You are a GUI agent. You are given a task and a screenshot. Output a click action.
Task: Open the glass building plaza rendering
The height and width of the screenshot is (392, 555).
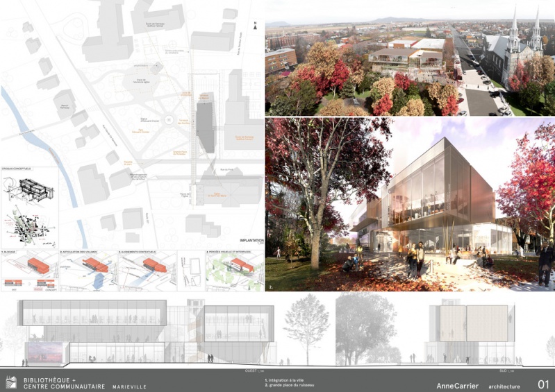409,204
